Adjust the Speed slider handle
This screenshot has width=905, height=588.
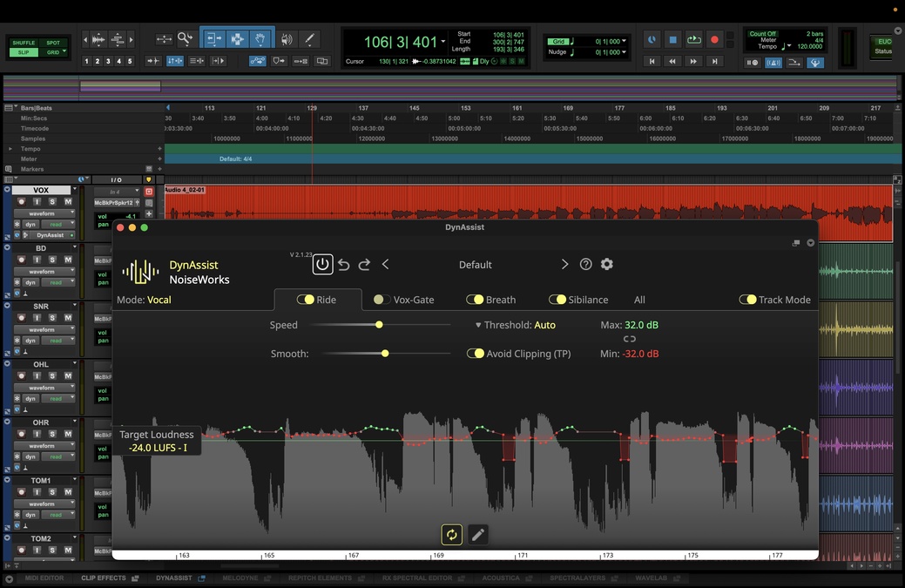click(379, 325)
